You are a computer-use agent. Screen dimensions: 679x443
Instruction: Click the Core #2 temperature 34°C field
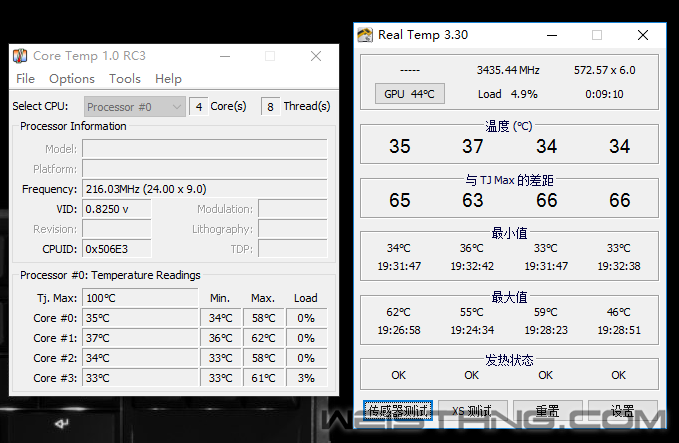[140, 358]
